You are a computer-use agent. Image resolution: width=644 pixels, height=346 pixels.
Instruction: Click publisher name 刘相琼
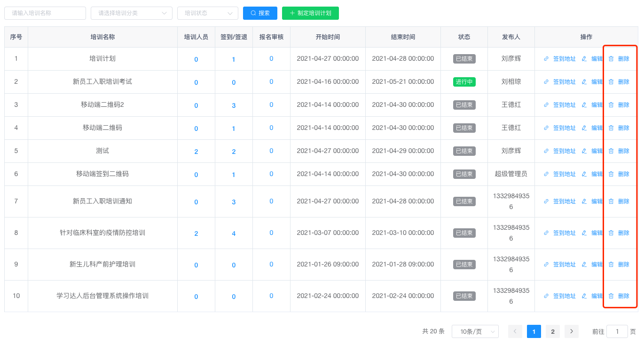point(511,82)
